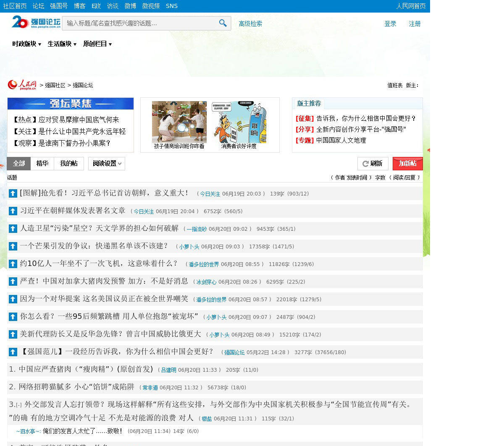Image resolution: width=504 pixels, height=446 pixels.
Task: Click pin arrow icon beside 一个芒果引发的争议 post
Action: (13, 246)
